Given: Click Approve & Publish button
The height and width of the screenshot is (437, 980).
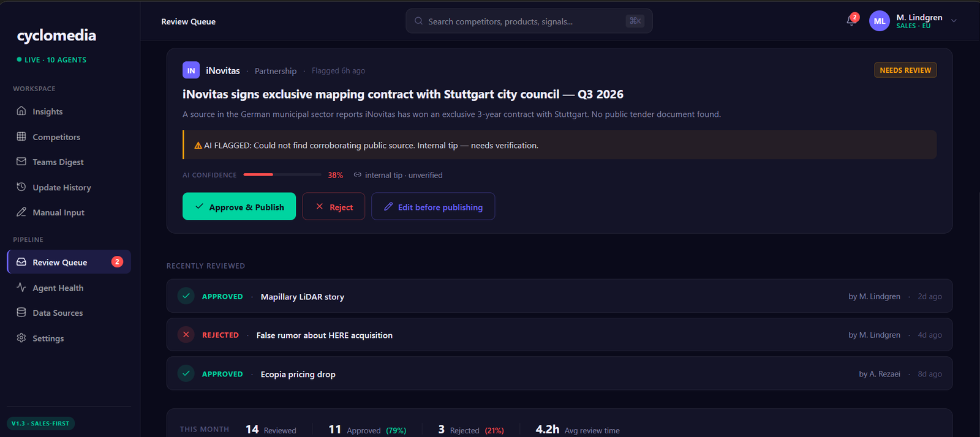Looking at the screenshot, I should click(x=239, y=206).
